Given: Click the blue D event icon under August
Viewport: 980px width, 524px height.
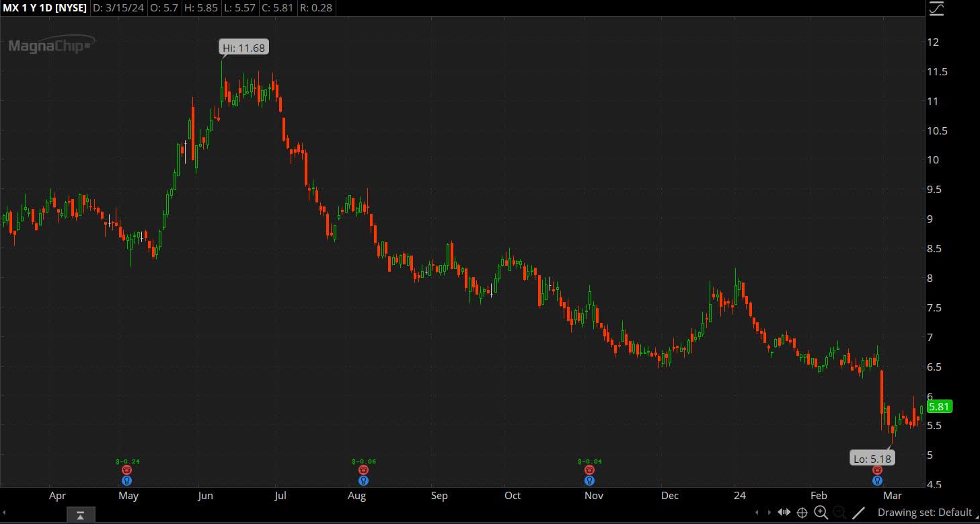Looking at the screenshot, I should coord(364,480).
